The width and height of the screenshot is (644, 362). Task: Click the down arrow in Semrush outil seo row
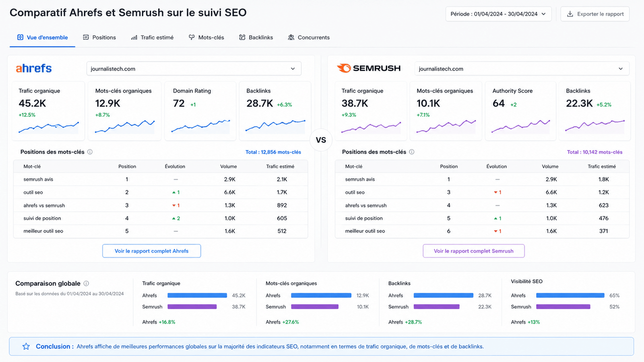point(495,192)
